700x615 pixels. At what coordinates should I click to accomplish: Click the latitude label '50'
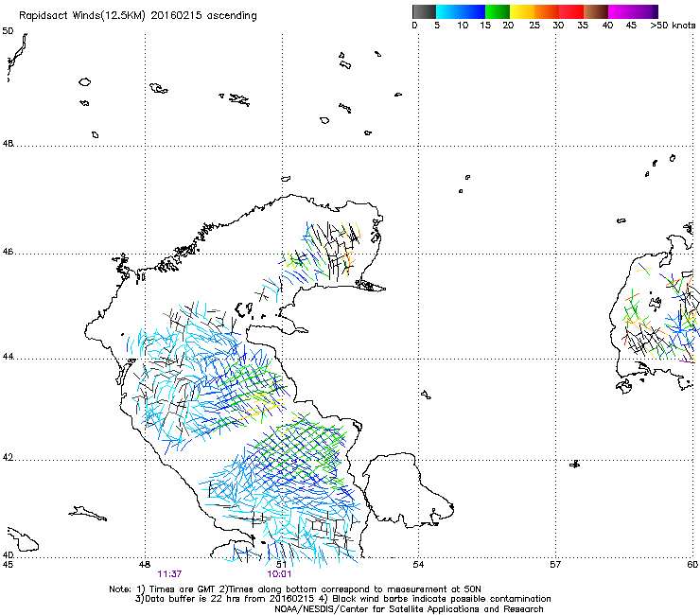(x=8, y=31)
